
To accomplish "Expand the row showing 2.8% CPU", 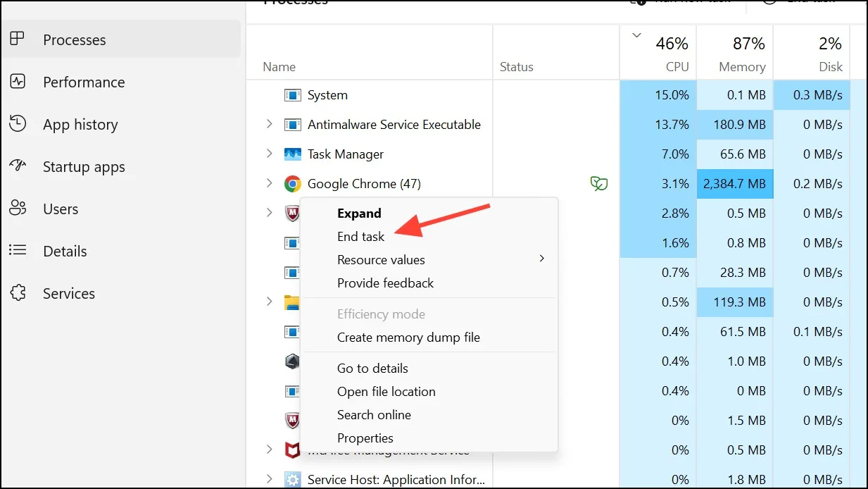I will 269,213.
